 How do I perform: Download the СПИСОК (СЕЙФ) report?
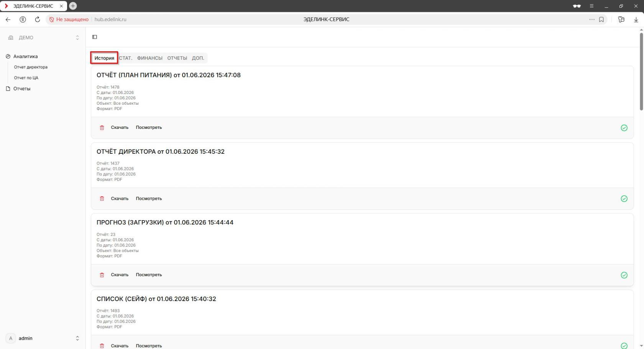click(x=120, y=346)
